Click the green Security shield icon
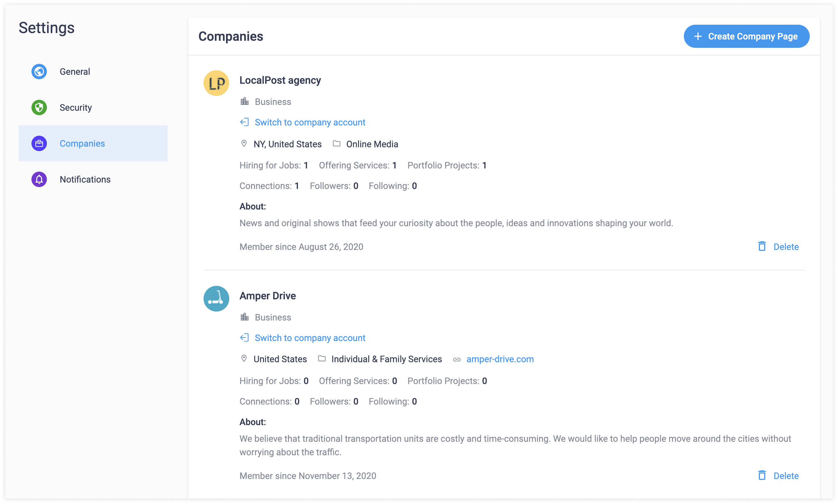Screen dimensions: 838x504 tap(39, 108)
